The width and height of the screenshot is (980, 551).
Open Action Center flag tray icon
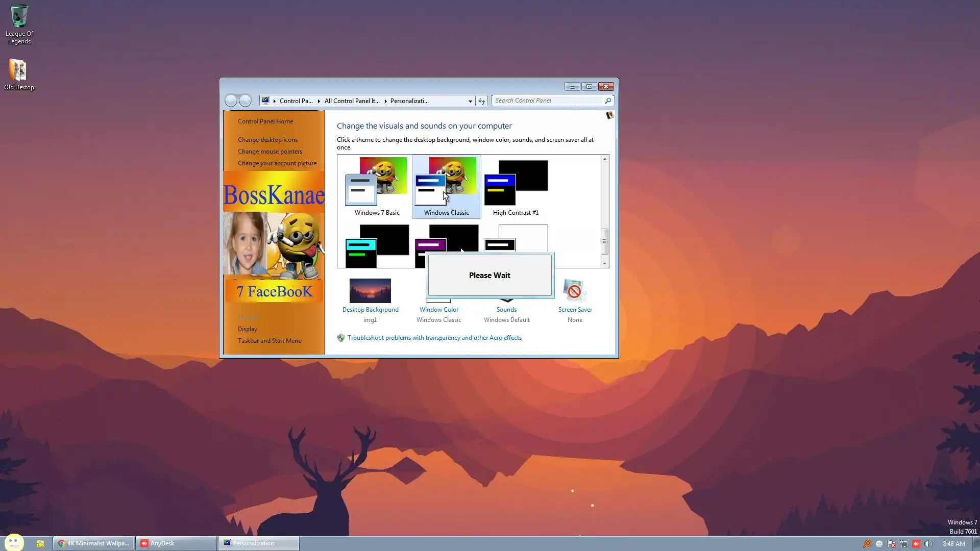pyautogui.click(x=891, y=544)
